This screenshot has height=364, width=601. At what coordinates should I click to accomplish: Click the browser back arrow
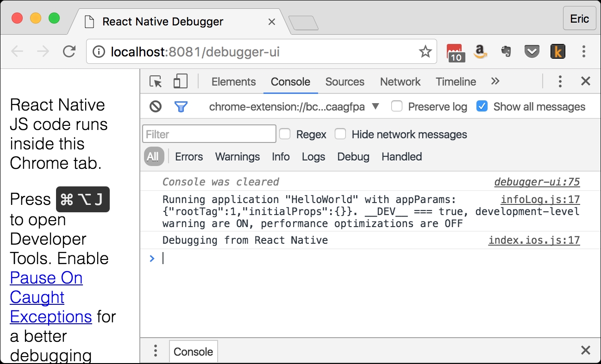point(17,51)
